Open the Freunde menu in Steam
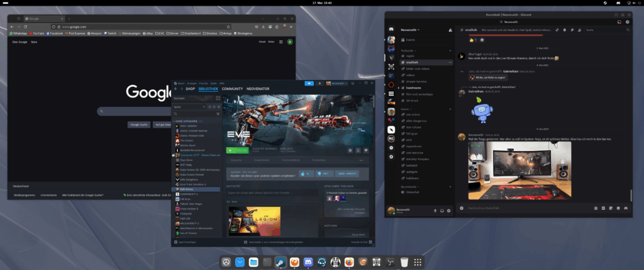Viewport: 644px width, 270px height. point(203,84)
